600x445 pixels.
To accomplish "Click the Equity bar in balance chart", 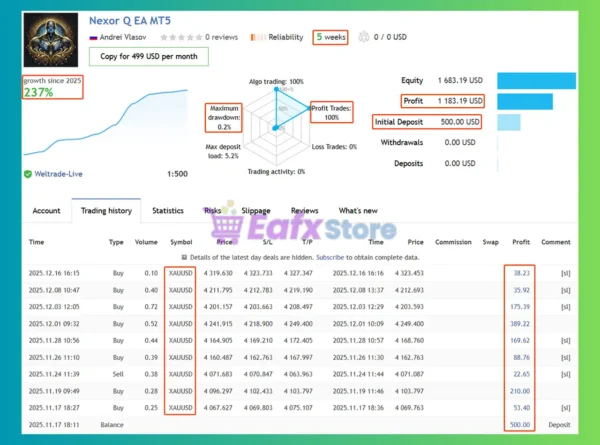I will tap(541, 80).
